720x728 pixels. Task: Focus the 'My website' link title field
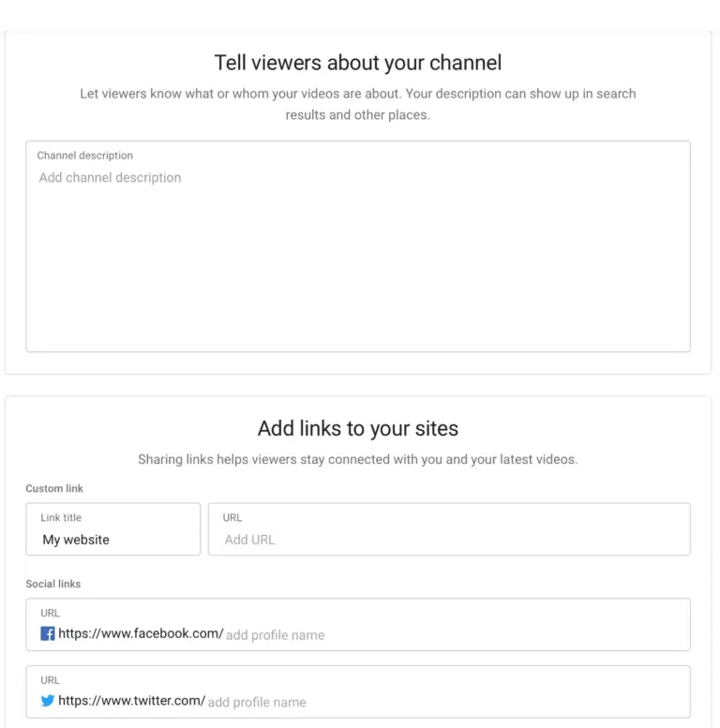click(112, 540)
